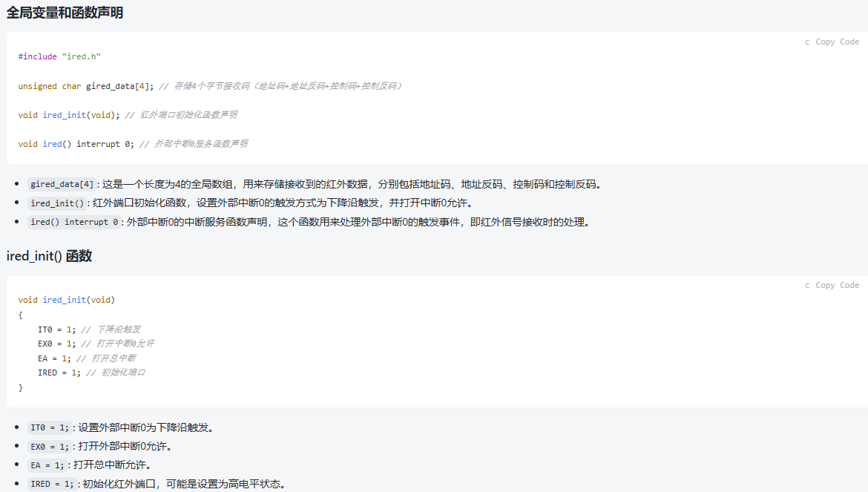Click the #include "ired.h" code line

59,57
